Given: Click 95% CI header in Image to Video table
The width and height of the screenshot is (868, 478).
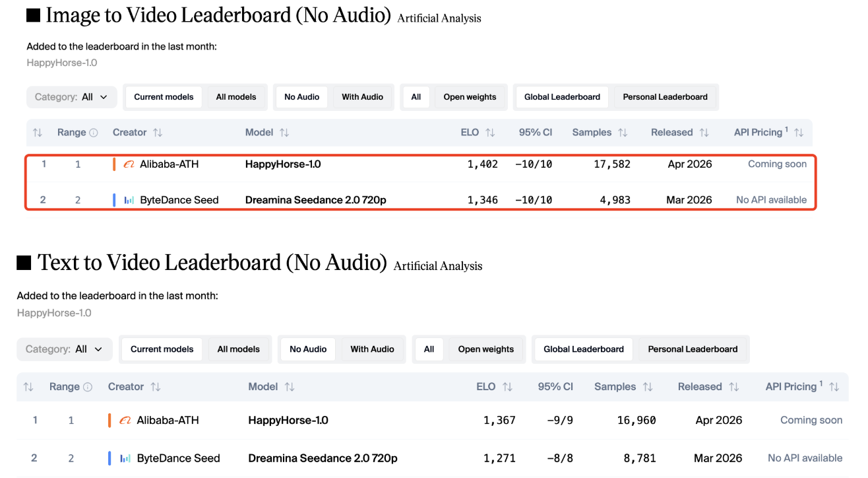Looking at the screenshot, I should (x=536, y=133).
